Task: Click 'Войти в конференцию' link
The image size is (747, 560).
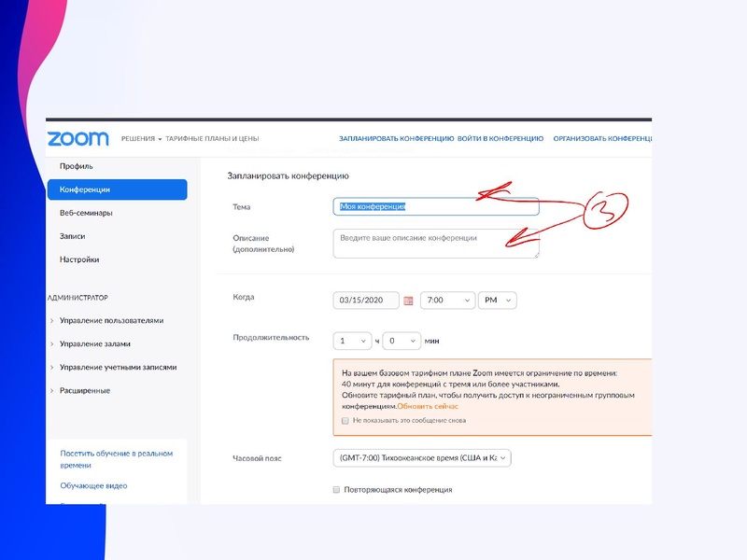Action: tap(500, 139)
